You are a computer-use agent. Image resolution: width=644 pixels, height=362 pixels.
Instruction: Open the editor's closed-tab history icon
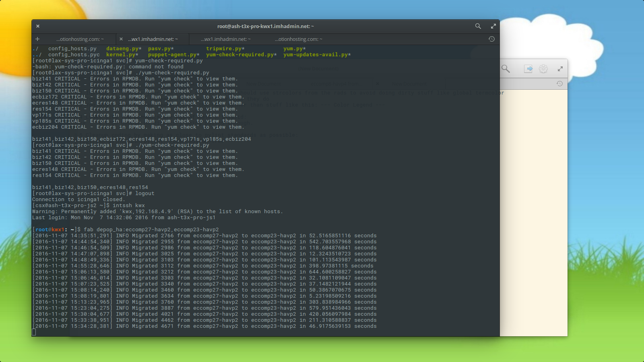[x=559, y=84]
